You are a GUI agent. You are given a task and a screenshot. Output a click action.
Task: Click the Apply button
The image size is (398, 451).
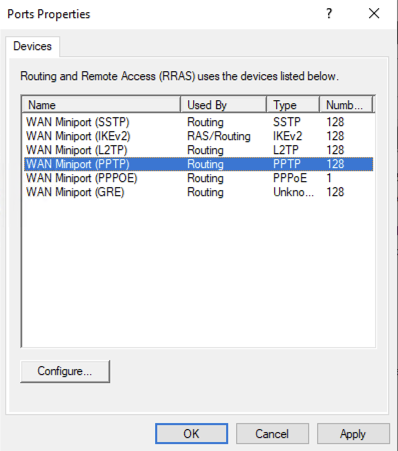[353, 434]
